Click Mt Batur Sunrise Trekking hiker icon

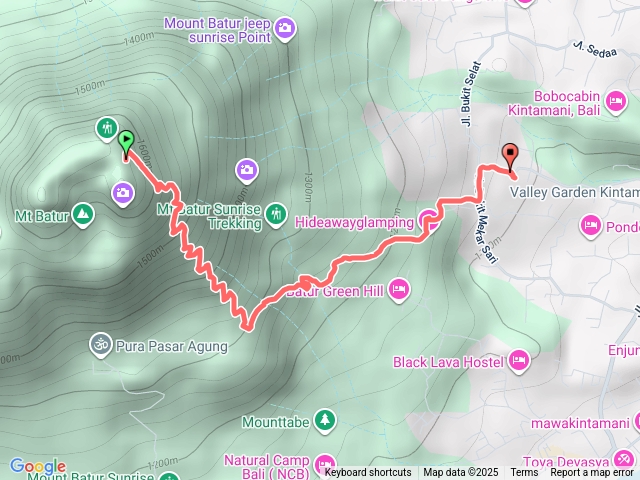coord(276,215)
